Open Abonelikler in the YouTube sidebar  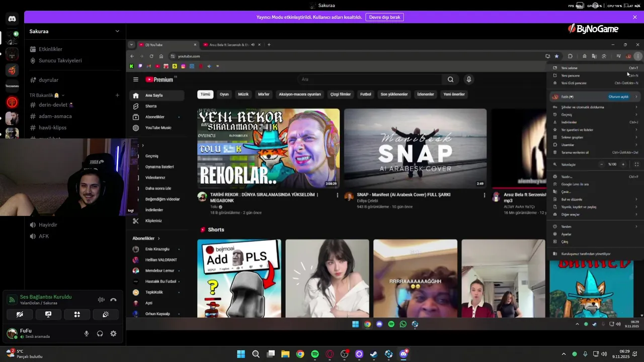point(157,117)
